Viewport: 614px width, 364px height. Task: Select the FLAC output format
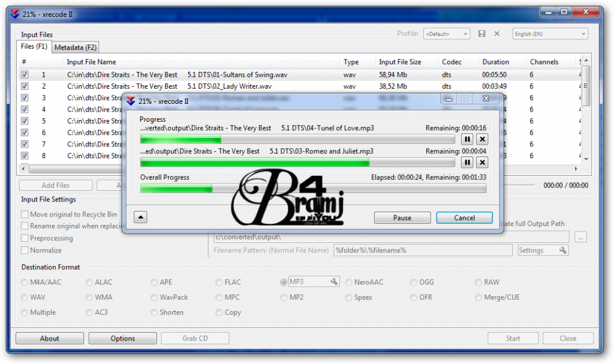coord(219,282)
